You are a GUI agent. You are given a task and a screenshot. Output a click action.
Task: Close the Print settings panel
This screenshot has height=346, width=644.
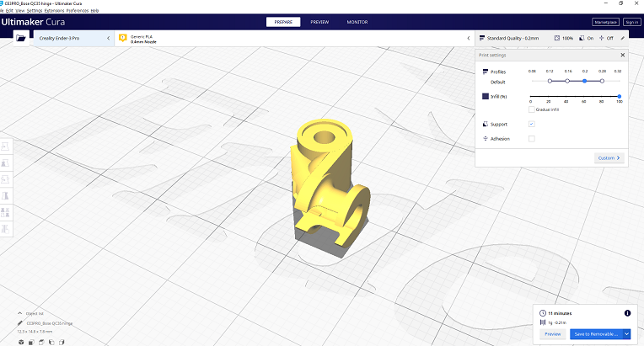click(623, 55)
